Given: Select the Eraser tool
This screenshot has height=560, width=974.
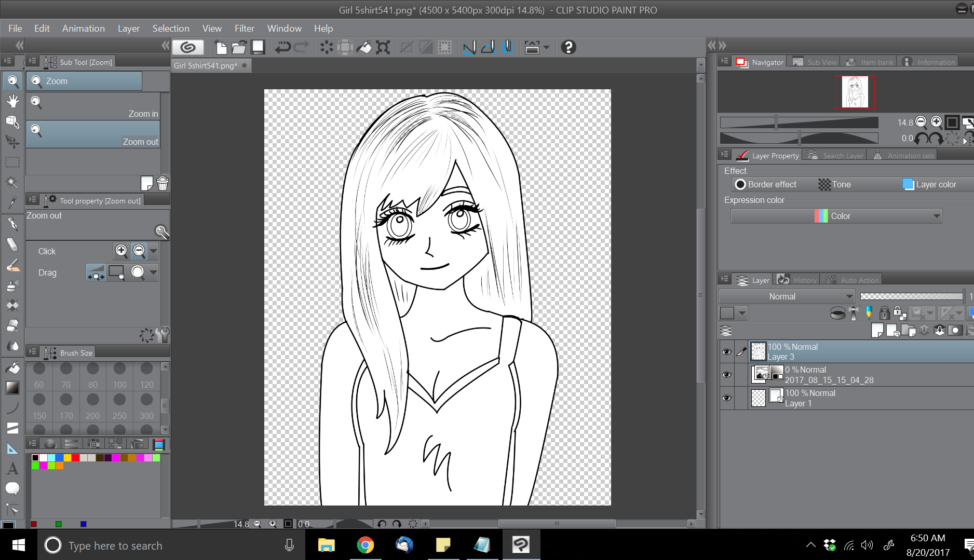Looking at the screenshot, I should coord(12,326).
